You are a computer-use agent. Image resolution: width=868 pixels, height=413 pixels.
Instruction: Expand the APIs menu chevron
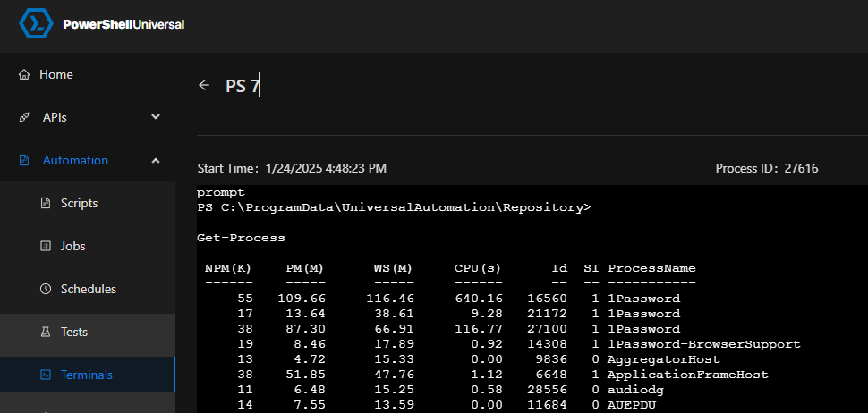pos(156,117)
